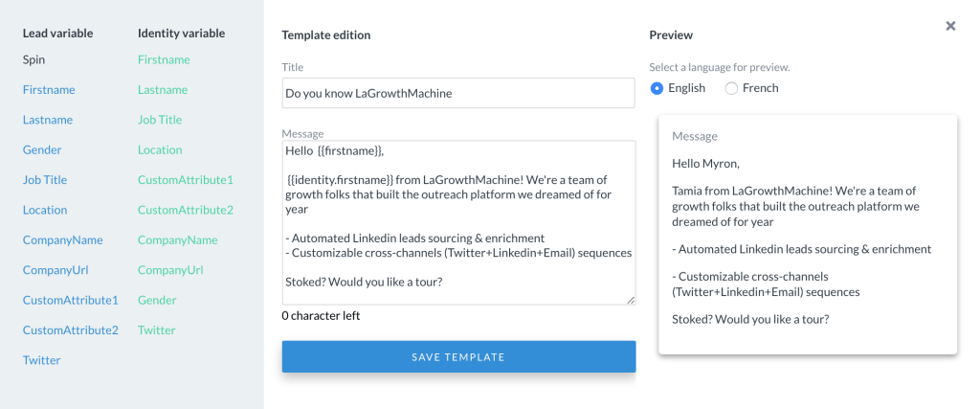Add lead variable CompanyUrl
Viewport: 980px width, 409px height.
[56, 270]
